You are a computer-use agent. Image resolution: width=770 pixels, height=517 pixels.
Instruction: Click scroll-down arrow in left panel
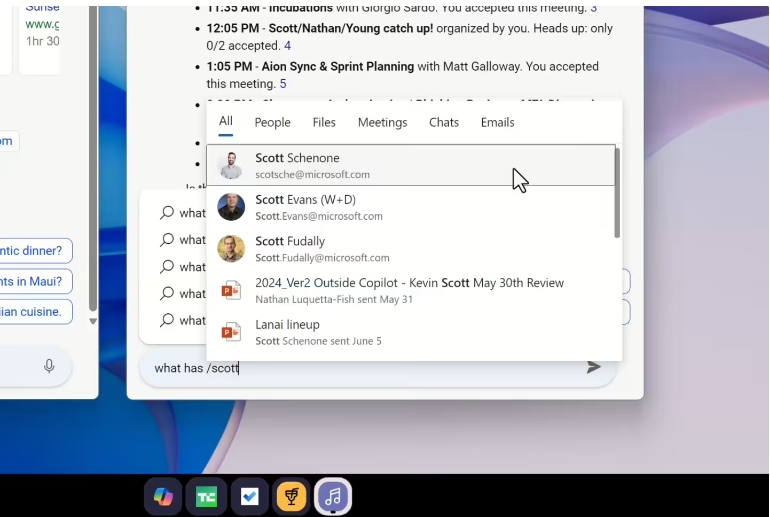(93, 321)
